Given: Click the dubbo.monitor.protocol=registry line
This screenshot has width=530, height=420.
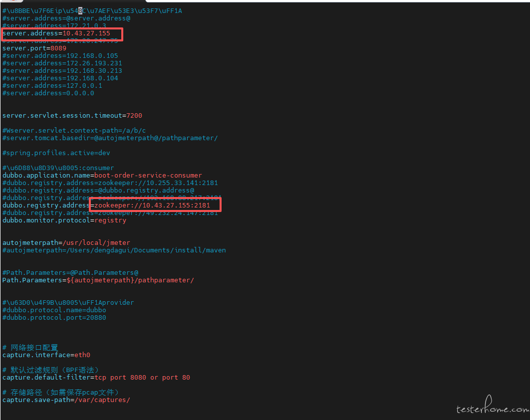Looking at the screenshot, I should (x=64, y=220).
